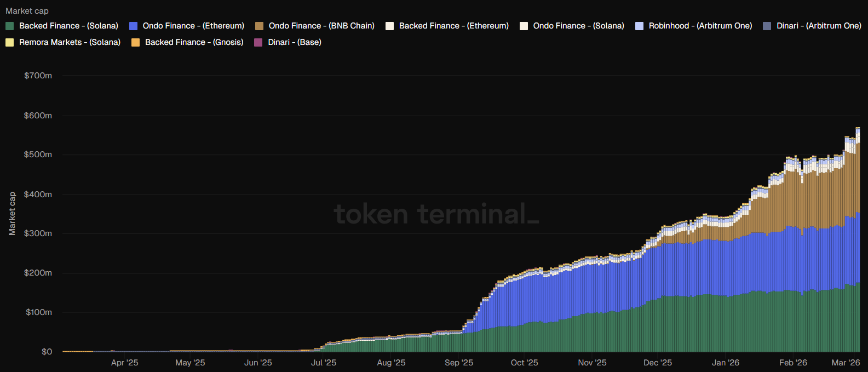868x372 pixels.
Task: Click the slate Dinari Arbitrum One swatch
Action: coord(767,26)
